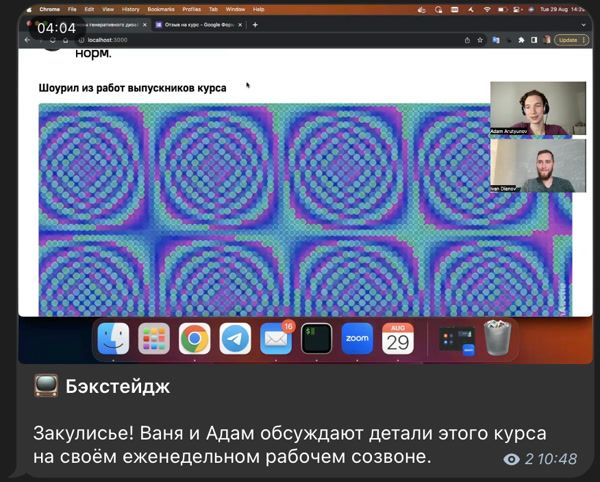Viewport: 600px width, 482px height.
Task: Open the Terminal dock icon
Action: click(x=316, y=340)
